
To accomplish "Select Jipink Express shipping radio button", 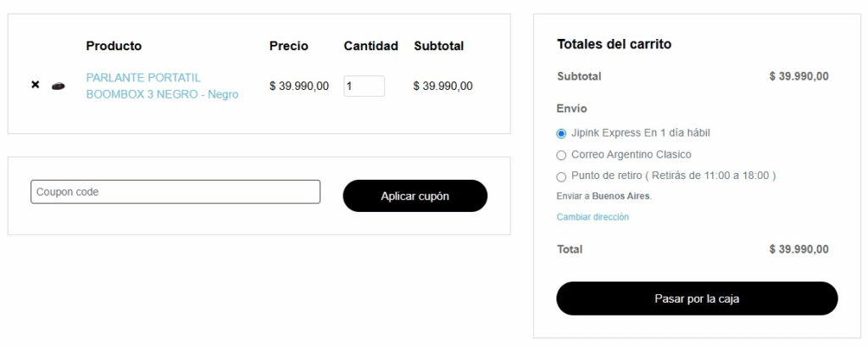I will (x=561, y=133).
